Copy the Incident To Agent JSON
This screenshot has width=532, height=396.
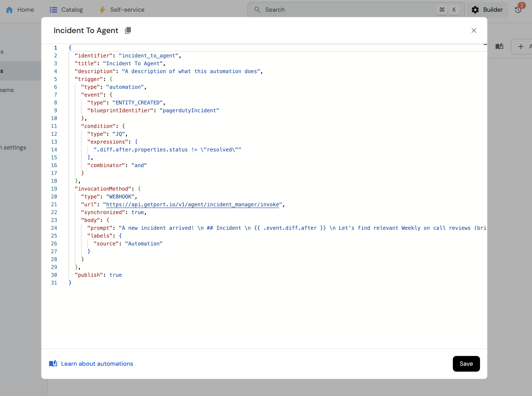click(x=128, y=30)
